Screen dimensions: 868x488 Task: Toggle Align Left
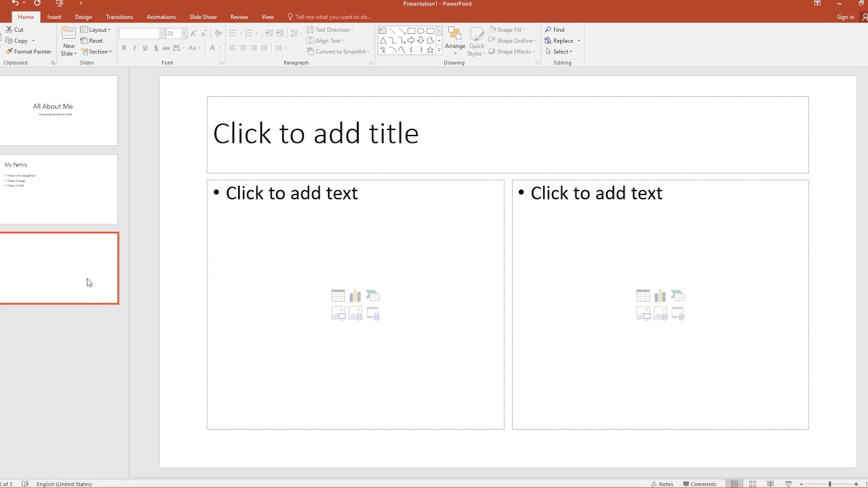coord(233,48)
